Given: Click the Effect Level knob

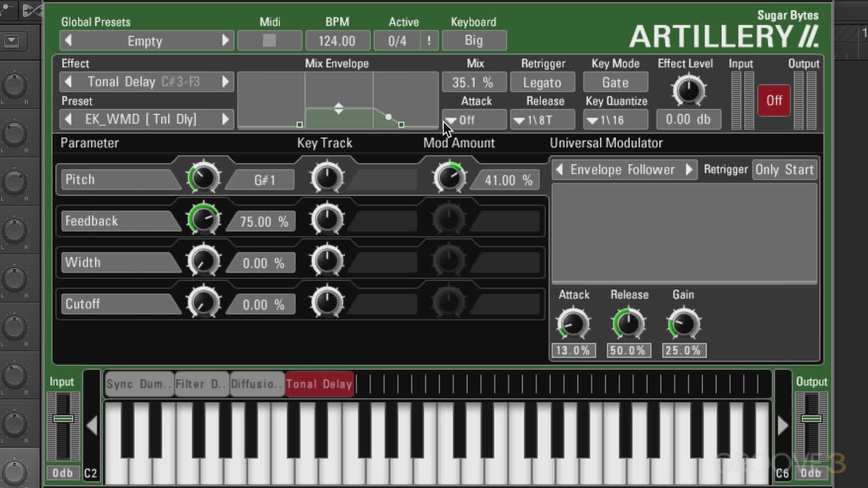Looking at the screenshot, I should [x=688, y=91].
